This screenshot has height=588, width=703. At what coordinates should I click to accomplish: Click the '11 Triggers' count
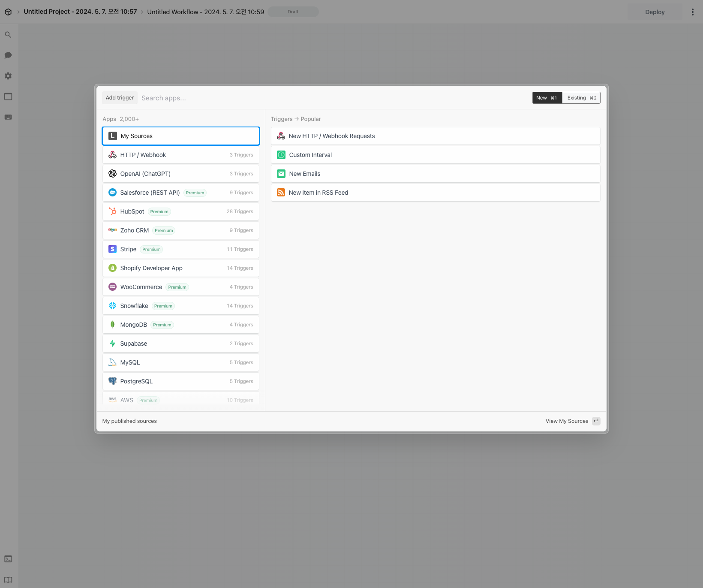pyautogui.click(x=240, y=249)
